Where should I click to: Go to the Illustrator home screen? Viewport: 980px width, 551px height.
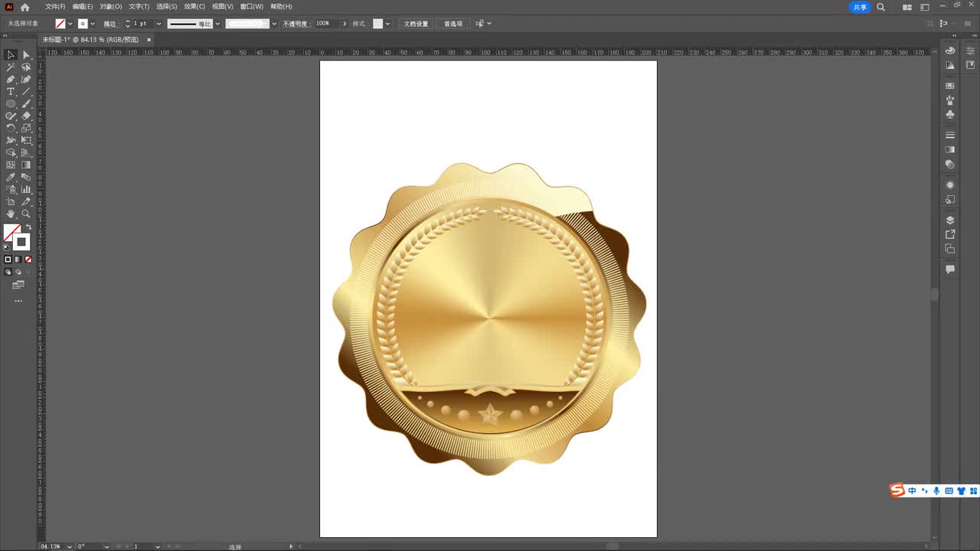coord(24,7)
